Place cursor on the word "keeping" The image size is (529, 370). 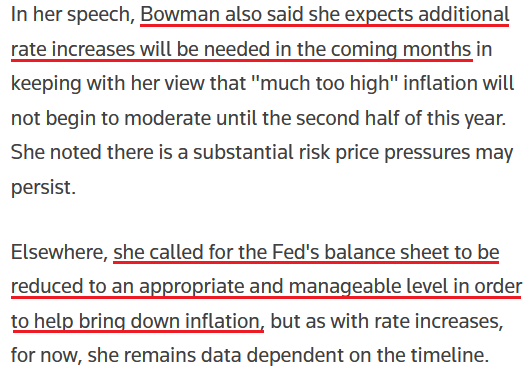(x=46, y=84)
